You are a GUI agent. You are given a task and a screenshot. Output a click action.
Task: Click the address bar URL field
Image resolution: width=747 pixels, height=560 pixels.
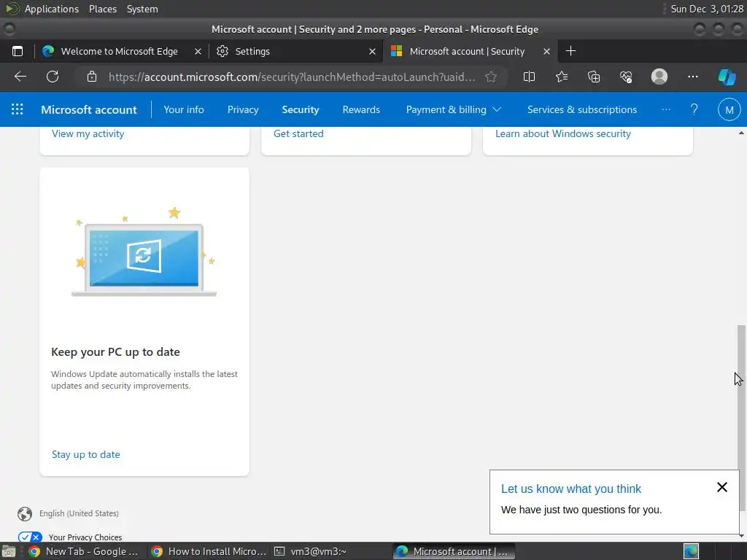coord(292,77)
